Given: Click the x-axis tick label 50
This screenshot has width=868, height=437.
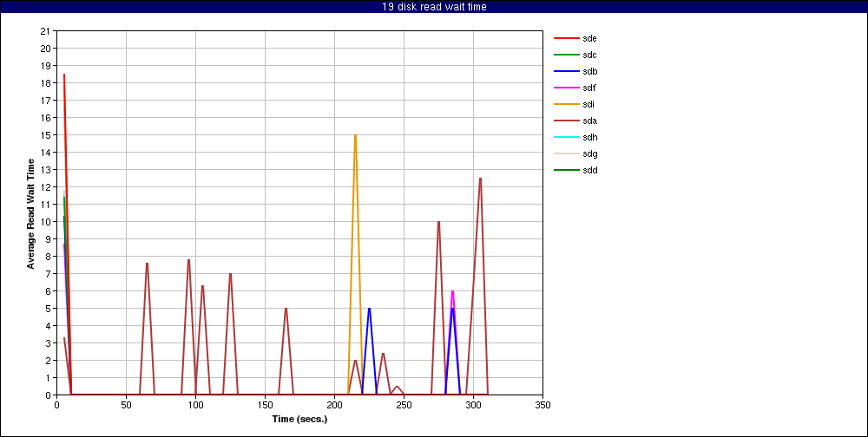Looking at the screenshot, I should pyautogui.click(x=126, y=405).
